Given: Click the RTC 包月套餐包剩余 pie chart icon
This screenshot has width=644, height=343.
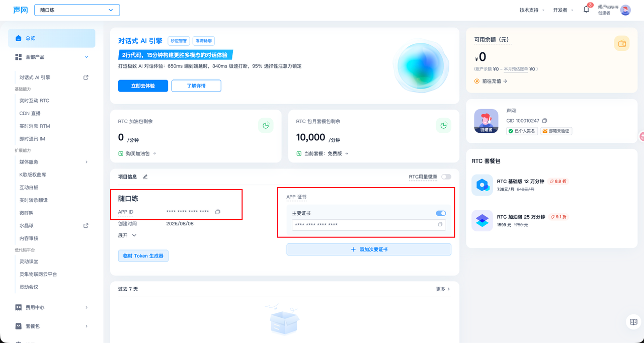Looking at the screenshot, I should [x=443, y=126].
